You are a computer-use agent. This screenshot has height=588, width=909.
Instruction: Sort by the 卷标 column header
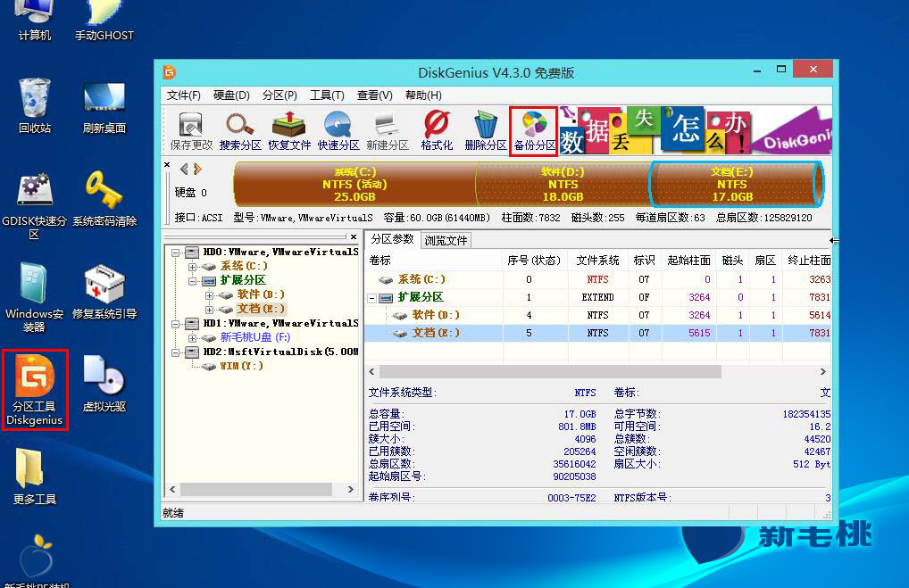tap(434, 261)
